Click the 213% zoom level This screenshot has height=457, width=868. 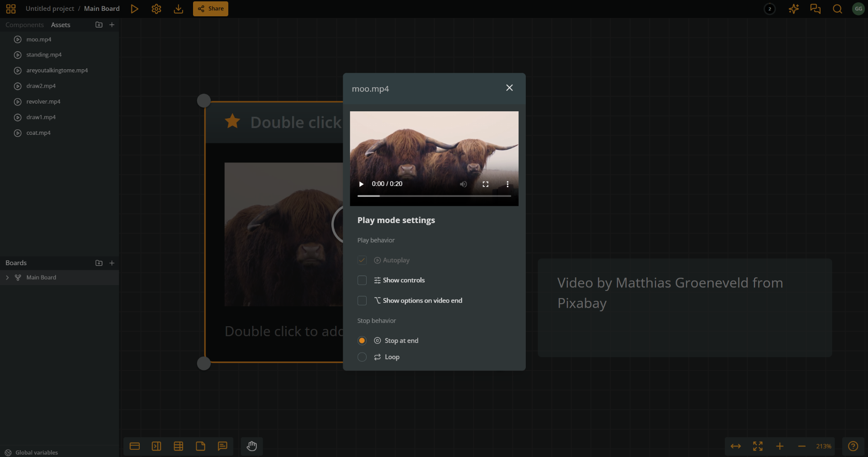pyautogui.click(x=824, y=446)
